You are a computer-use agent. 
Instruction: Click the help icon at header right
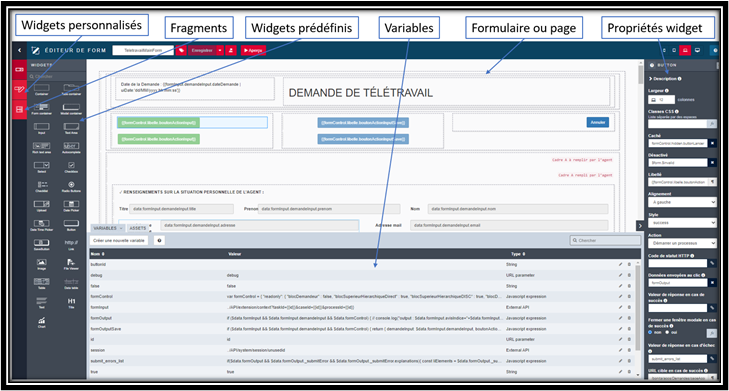716,50
